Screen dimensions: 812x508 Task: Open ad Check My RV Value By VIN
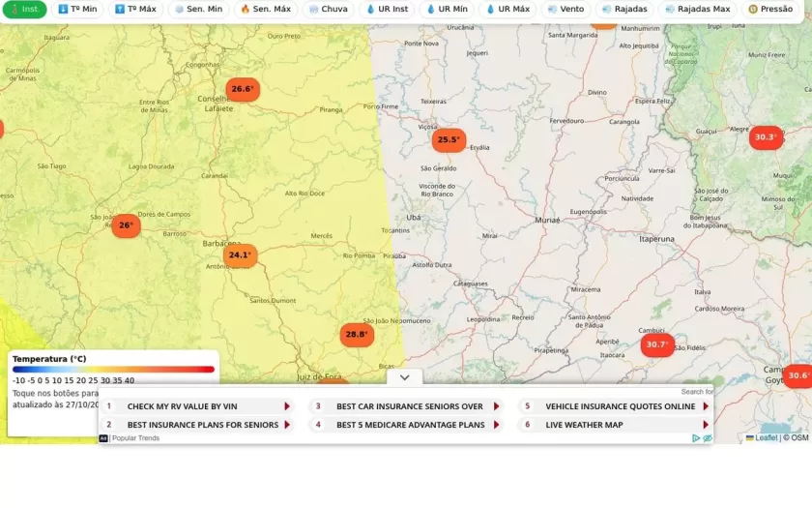tap(198, 406)
